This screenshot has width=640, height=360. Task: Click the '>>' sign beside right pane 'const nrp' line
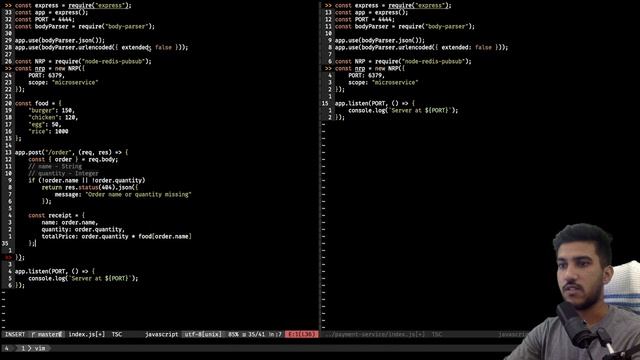pos(328,69)
